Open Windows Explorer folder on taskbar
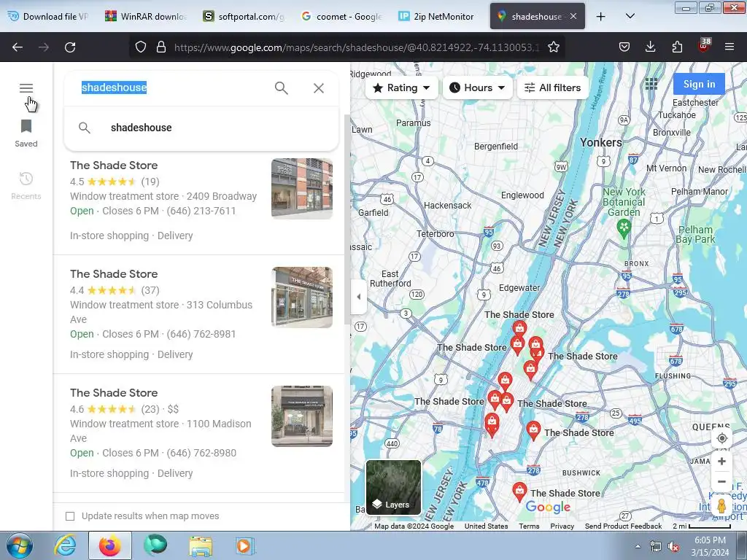The width and height of the screenshot is (747, 560). [x=201, y=545]
